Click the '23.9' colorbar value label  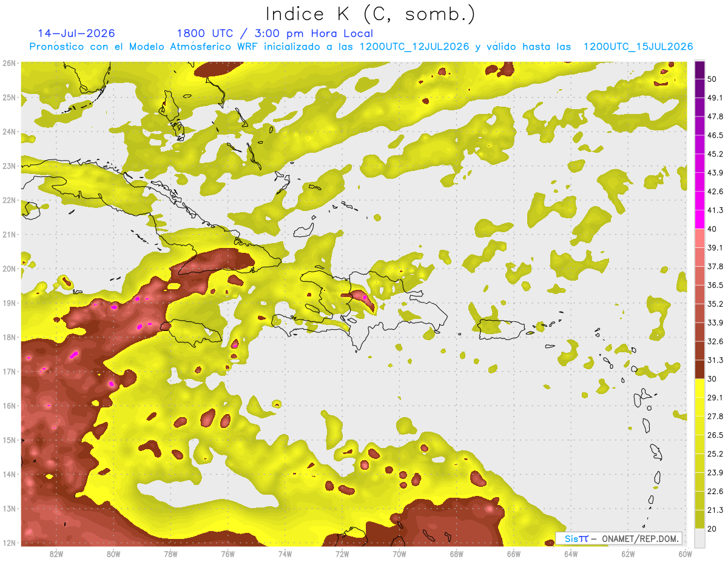[715, 473]
